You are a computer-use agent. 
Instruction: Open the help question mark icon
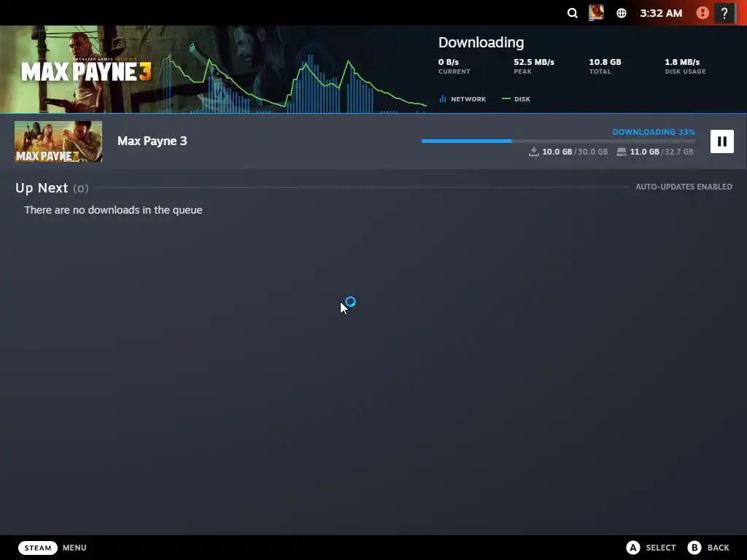point(724,13)
